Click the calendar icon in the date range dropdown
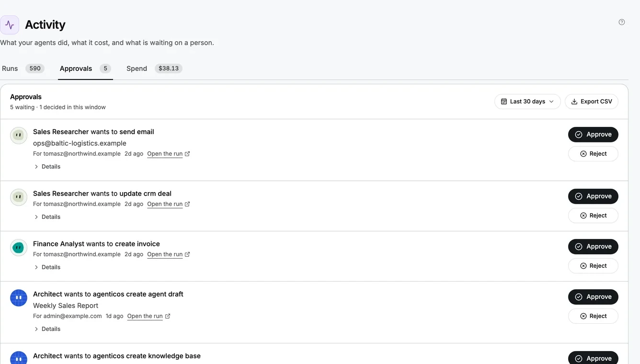This screenshot has width=640, height=364. tap(504, 102)
